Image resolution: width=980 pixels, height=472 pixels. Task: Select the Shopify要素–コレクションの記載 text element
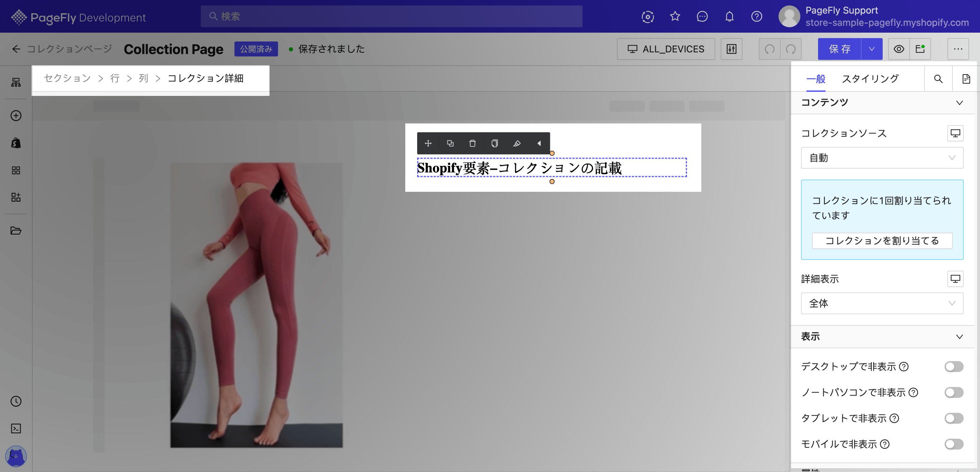[552, 168]
